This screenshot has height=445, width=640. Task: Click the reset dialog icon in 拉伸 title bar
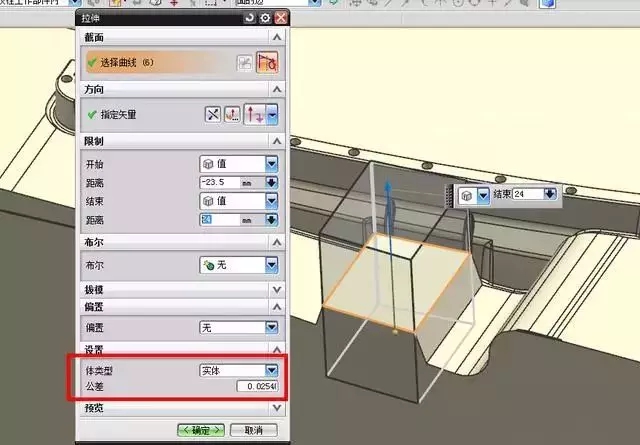pos(249,18)
